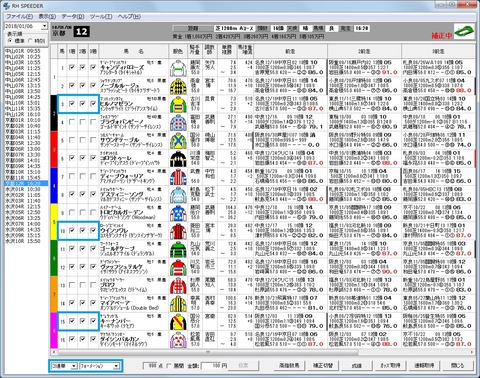
Task: Check the 3着 box for horse 13
Action: pyautogui.click(x=93, y=285)
